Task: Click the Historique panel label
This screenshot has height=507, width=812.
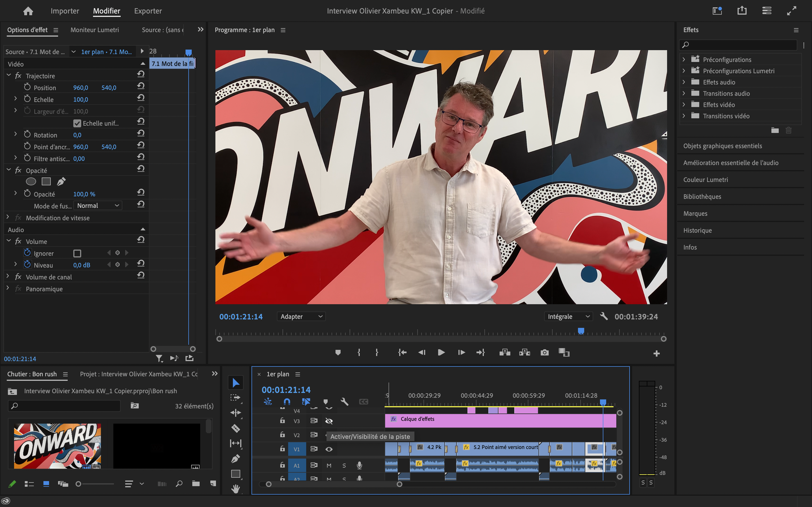Action: point(697,230)
